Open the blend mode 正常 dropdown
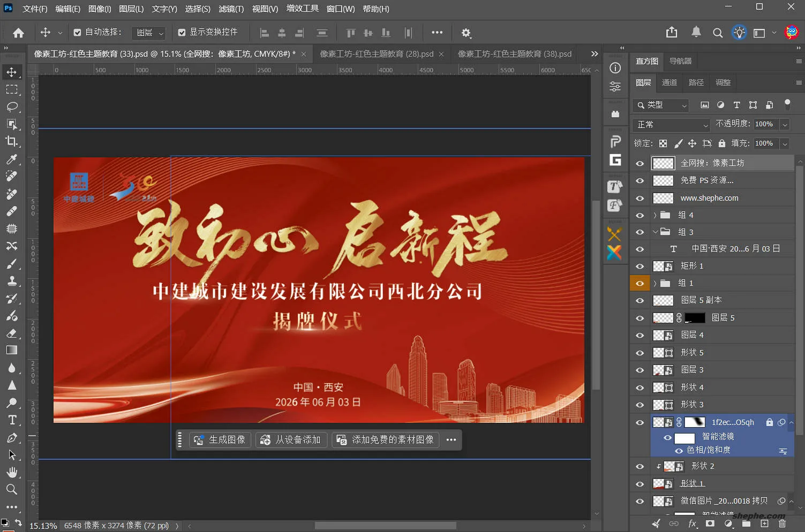The image size is (805, 532). (672, 125)
